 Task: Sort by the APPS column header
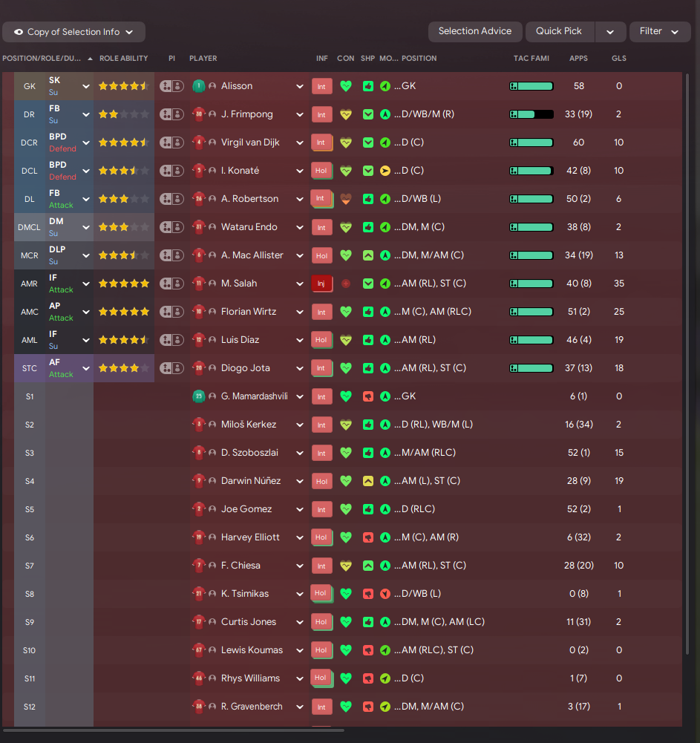pyautogui.click(x=578, y=59)
